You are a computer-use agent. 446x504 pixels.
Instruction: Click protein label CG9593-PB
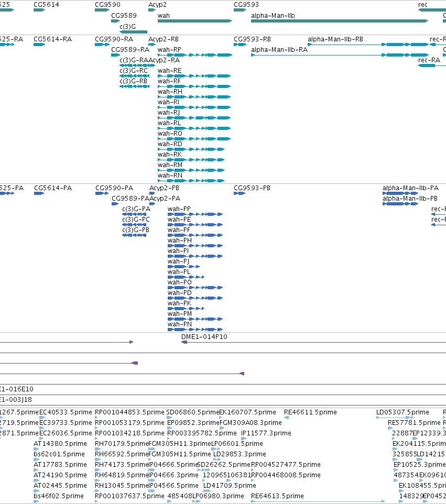[x=252, y=188]
